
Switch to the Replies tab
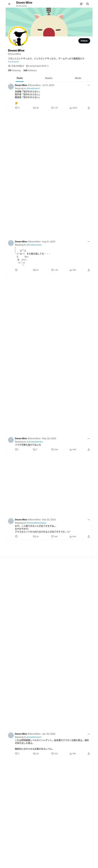coord(49,78)
